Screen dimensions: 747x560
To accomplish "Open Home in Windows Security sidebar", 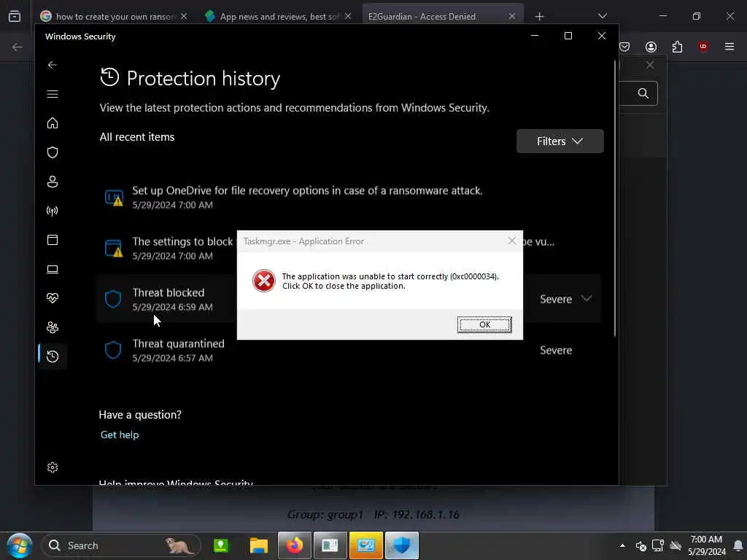I will [53, 122].
